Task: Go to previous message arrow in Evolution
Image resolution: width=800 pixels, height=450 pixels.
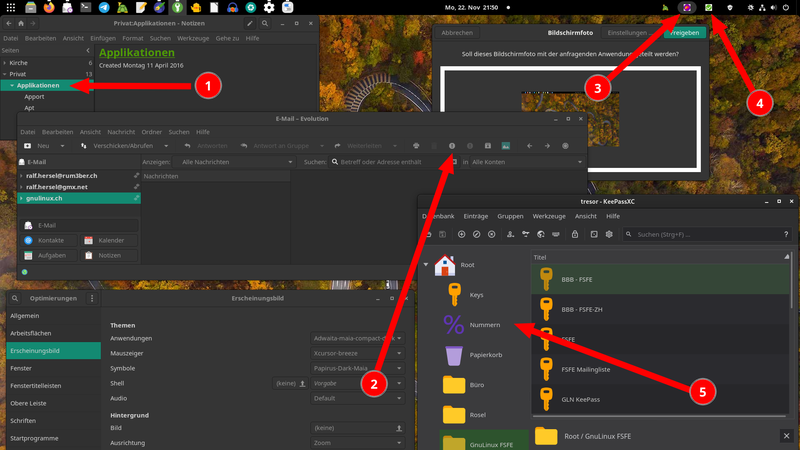Action: (530, 146)
